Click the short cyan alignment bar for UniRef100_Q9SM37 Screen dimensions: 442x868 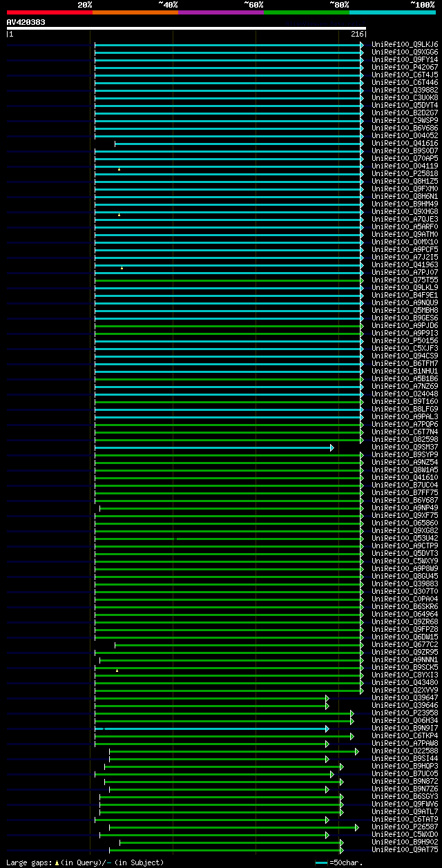point(214,447)
